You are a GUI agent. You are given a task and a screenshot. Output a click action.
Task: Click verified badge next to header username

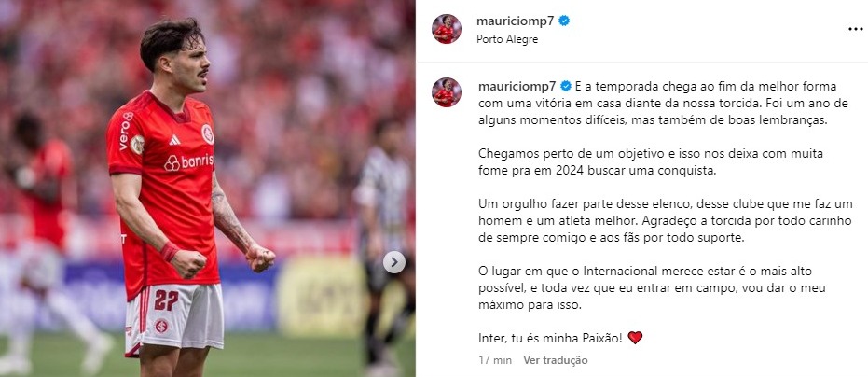[x=564, y=21]
